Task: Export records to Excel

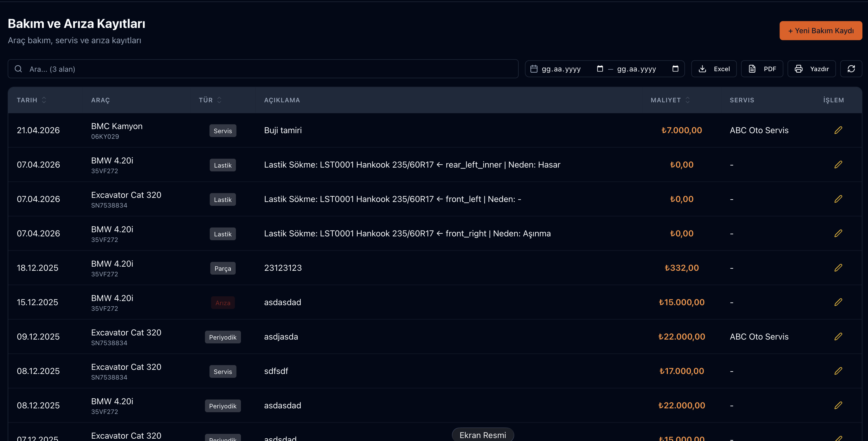Action: tap(714, 69)
